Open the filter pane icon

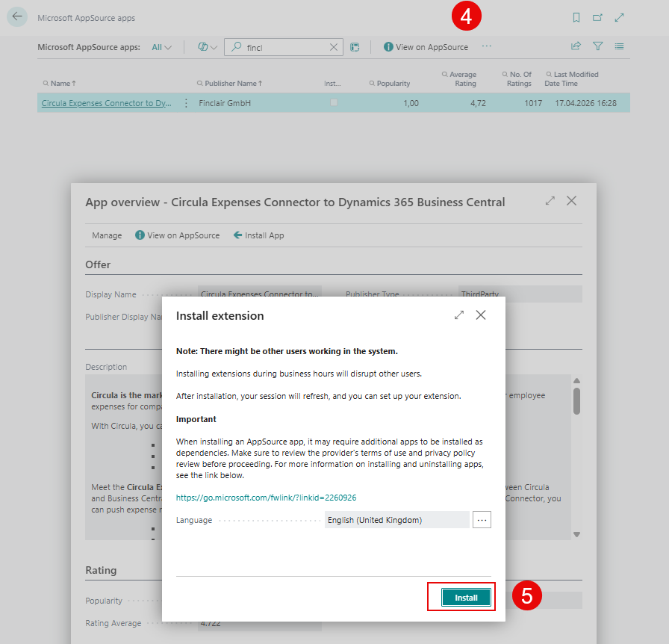[598, 46]
